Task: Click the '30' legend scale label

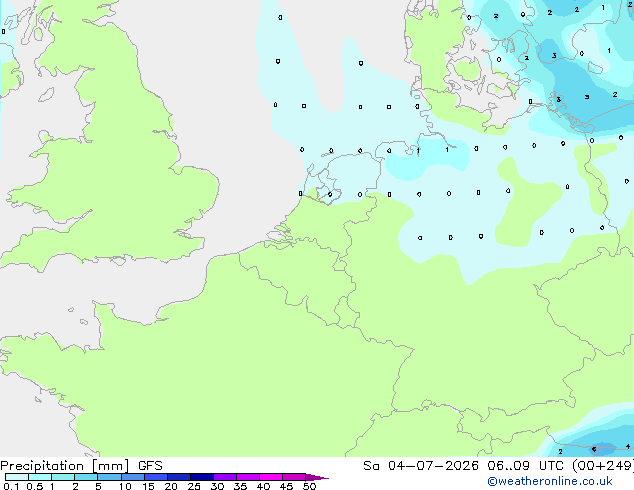Action: [x=217, y=486]
